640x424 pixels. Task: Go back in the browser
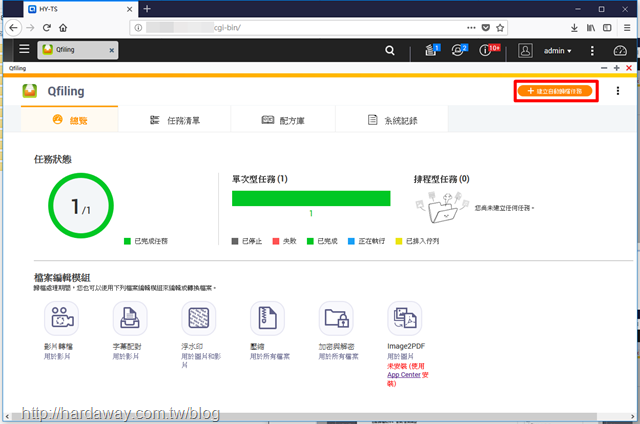[x=13, y=28]
